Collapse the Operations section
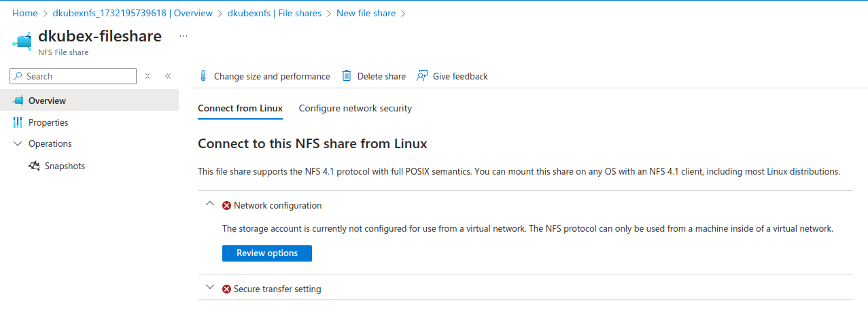The height and width of the screenshot is (320, 868). point(18,143)
